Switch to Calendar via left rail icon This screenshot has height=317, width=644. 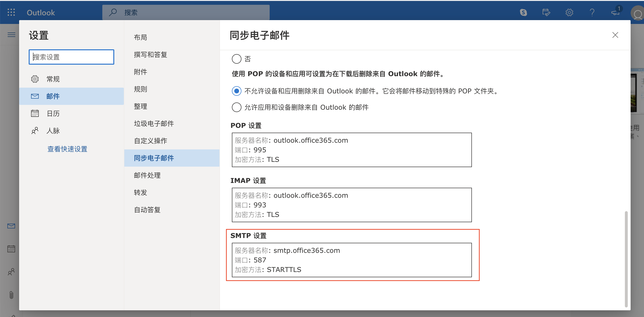pyautogui.click(x=11, y=249)
